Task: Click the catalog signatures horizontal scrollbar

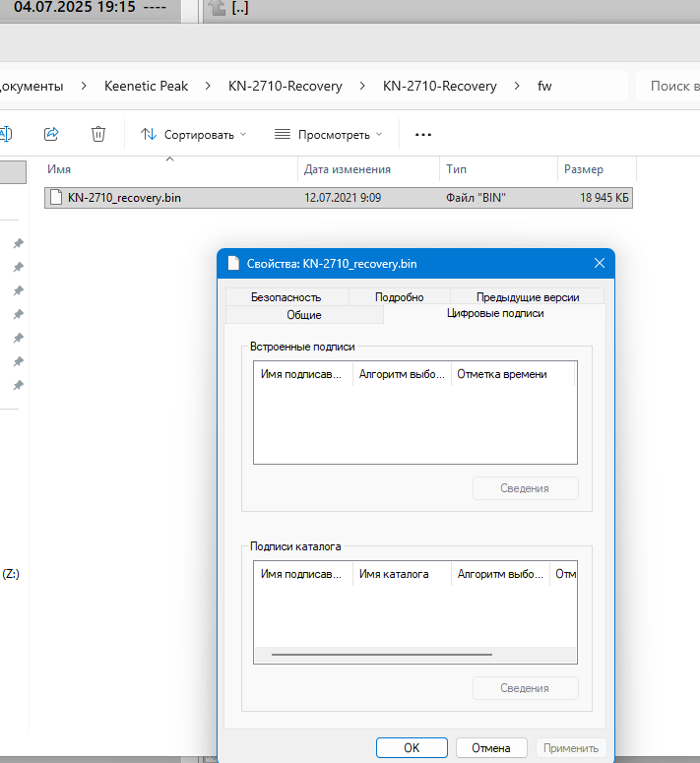Action: click(381, 654)
